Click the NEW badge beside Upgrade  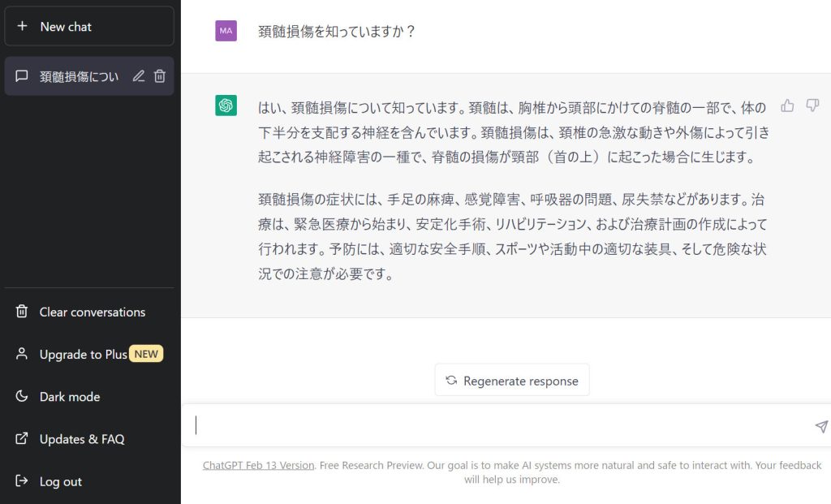(147, 355)
